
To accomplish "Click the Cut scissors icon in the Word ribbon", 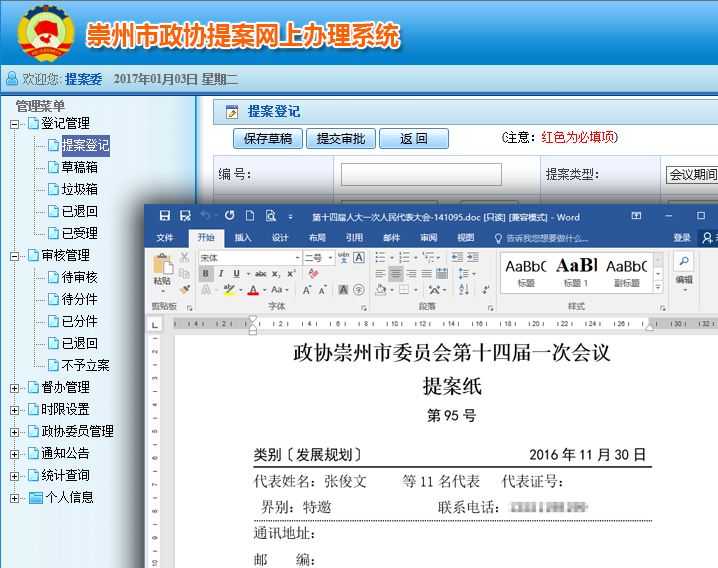I will pyautogui.click(x=184, y=257).
